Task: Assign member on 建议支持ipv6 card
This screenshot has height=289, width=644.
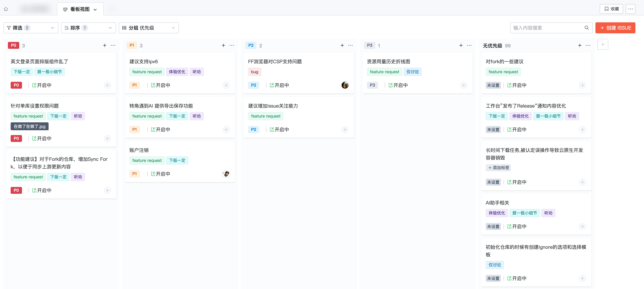Action: 226,85
